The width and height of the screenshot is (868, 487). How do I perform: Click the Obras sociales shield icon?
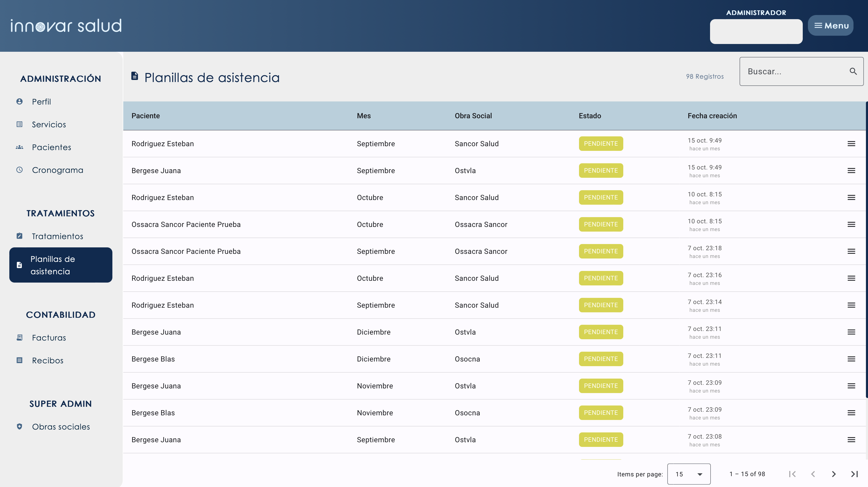pos(19,426)
